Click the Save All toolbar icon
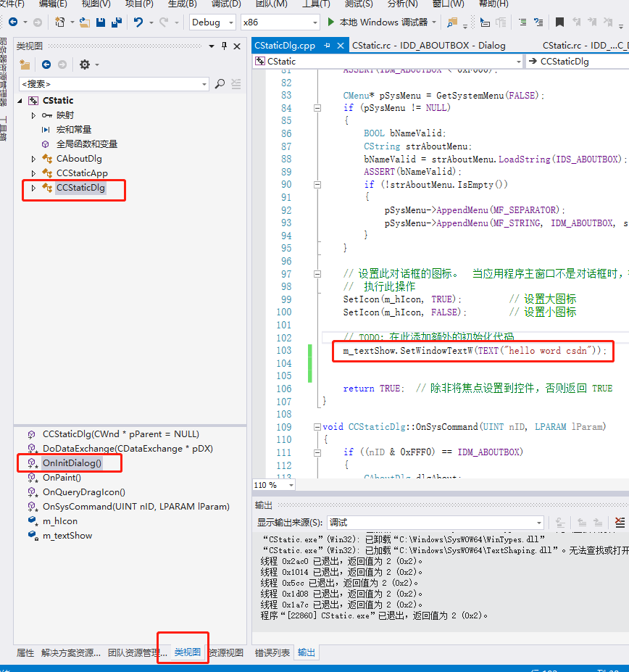 click(x=116, y=22)
